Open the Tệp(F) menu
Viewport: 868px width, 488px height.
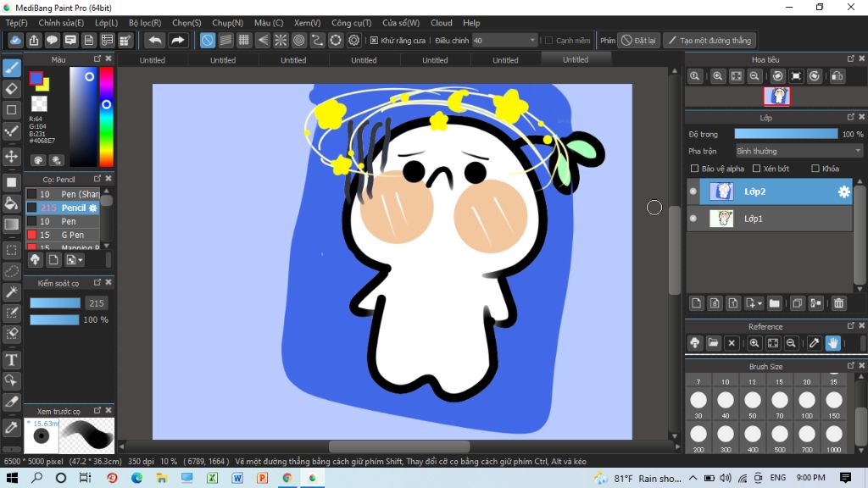pyautogui.click(x=16, y=23)
